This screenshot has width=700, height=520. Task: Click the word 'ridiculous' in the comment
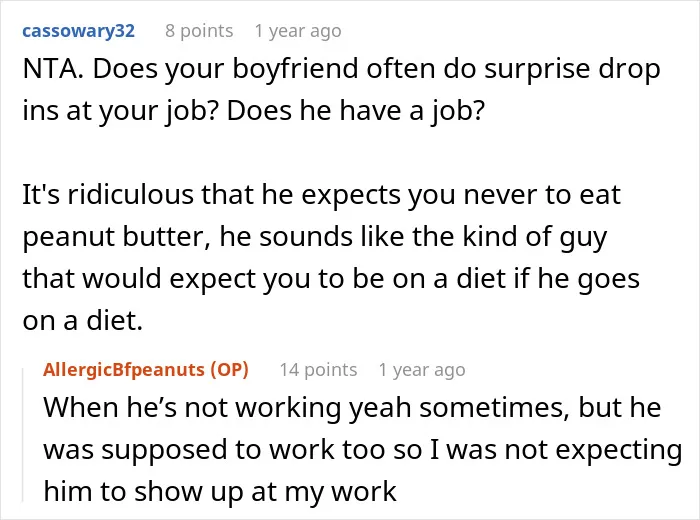(x=131, y=195)
